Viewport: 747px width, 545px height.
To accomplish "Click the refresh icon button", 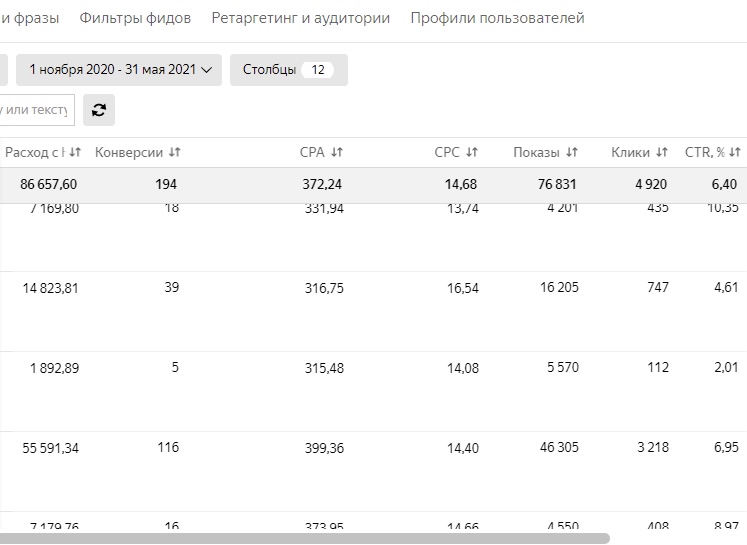I will tap(98, 110).
